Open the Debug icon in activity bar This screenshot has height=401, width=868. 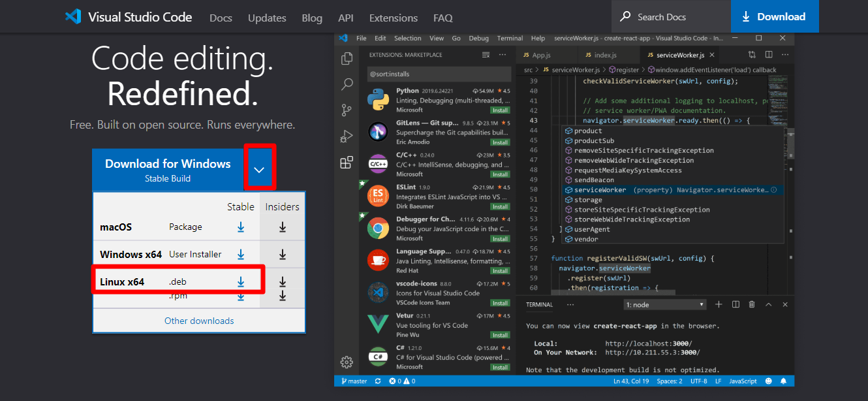coord(347,136)
